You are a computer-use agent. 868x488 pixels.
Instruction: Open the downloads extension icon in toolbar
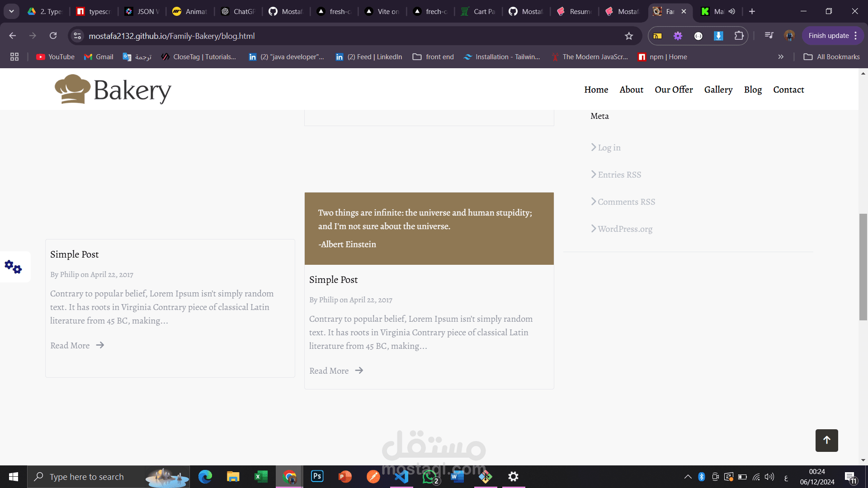pos(718,36)
